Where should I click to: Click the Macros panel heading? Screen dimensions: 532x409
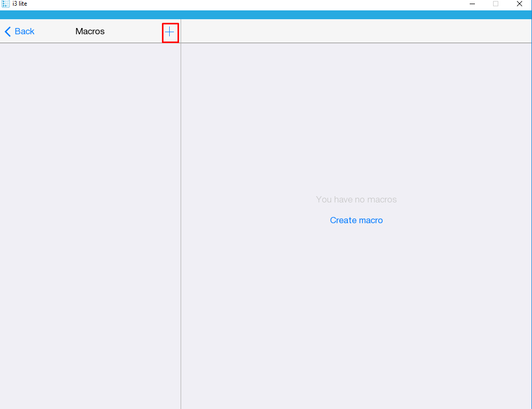click(90, 32)
